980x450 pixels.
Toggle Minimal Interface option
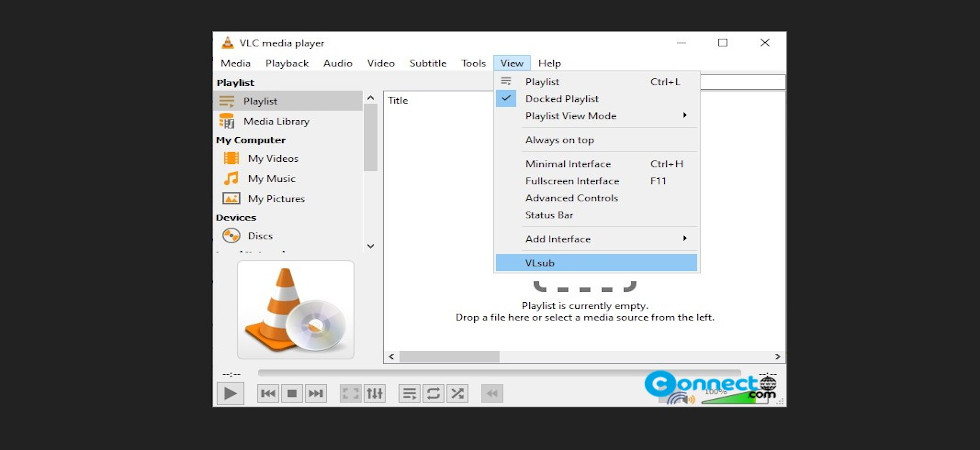pyautogui.click(x=596, y=164)
